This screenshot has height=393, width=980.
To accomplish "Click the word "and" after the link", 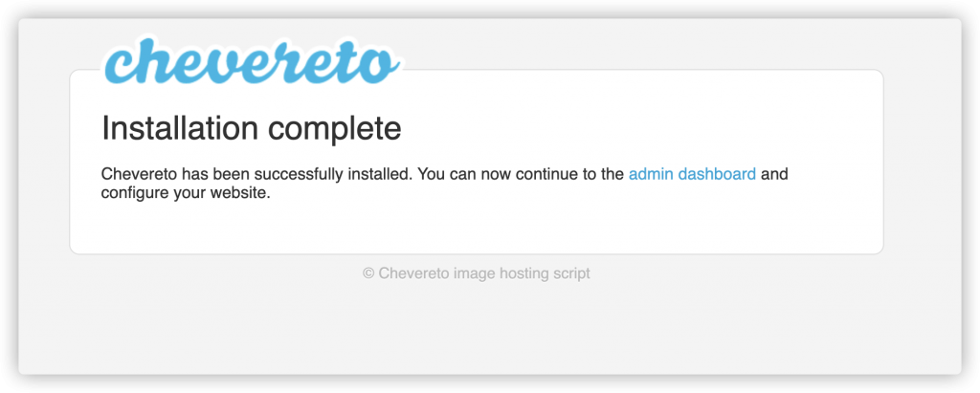I will (x=774, y=175).
